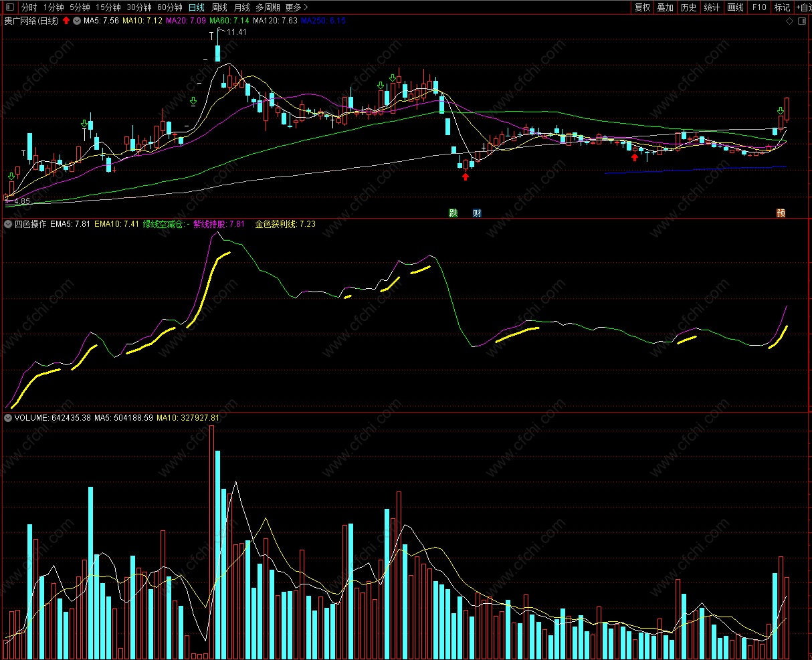The height and width of the screenshot is (660, 812).
Task: Switch to 日线 daily chart
Action: [197, 7]
